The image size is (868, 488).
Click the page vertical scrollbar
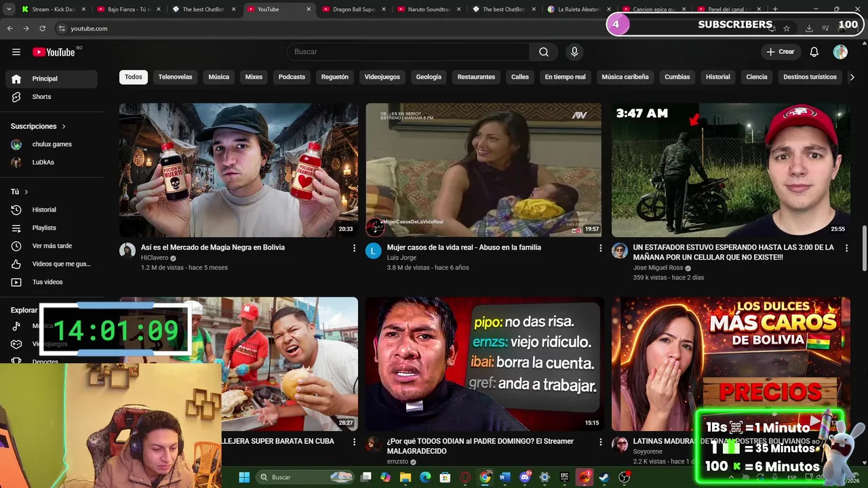864,248
